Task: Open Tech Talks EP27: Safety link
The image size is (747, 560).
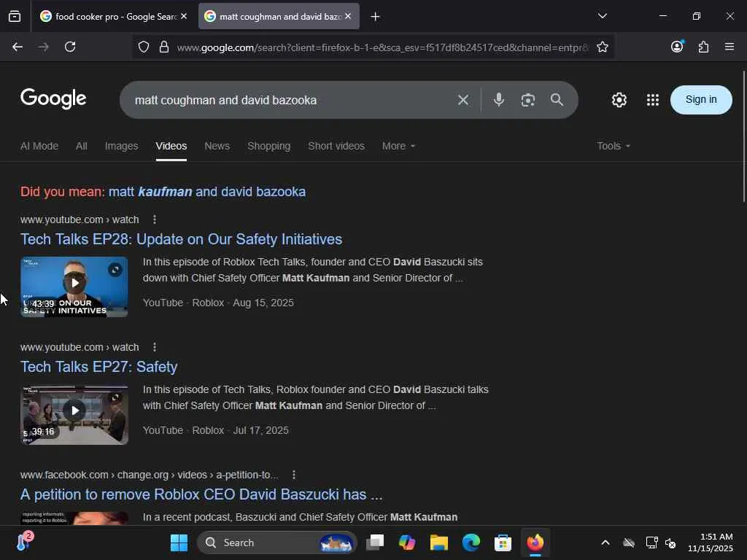Action: click(98, 367)
